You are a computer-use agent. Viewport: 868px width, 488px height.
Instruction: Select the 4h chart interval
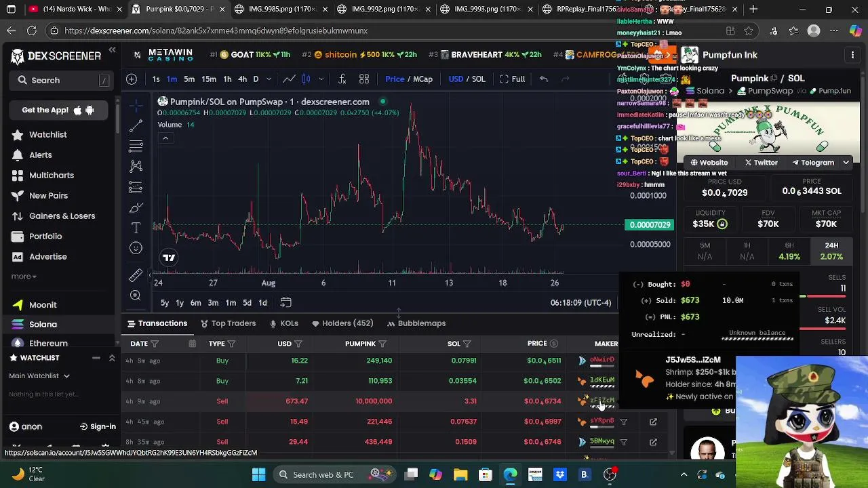(x=242, y=79)
